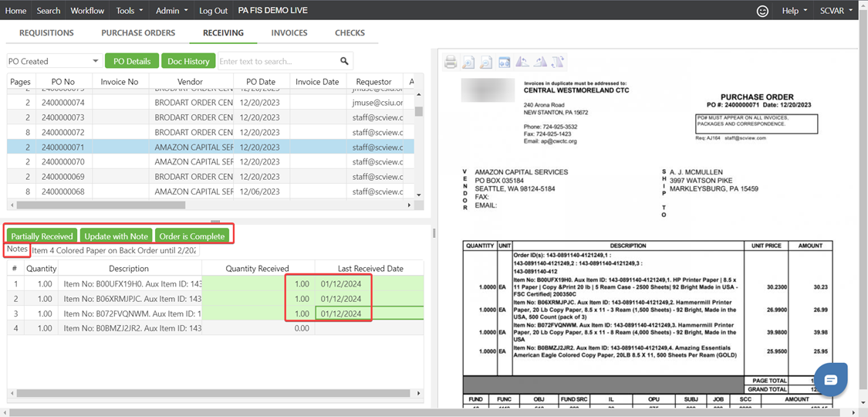Click the smiley face feedback icon

click(762, 11)
